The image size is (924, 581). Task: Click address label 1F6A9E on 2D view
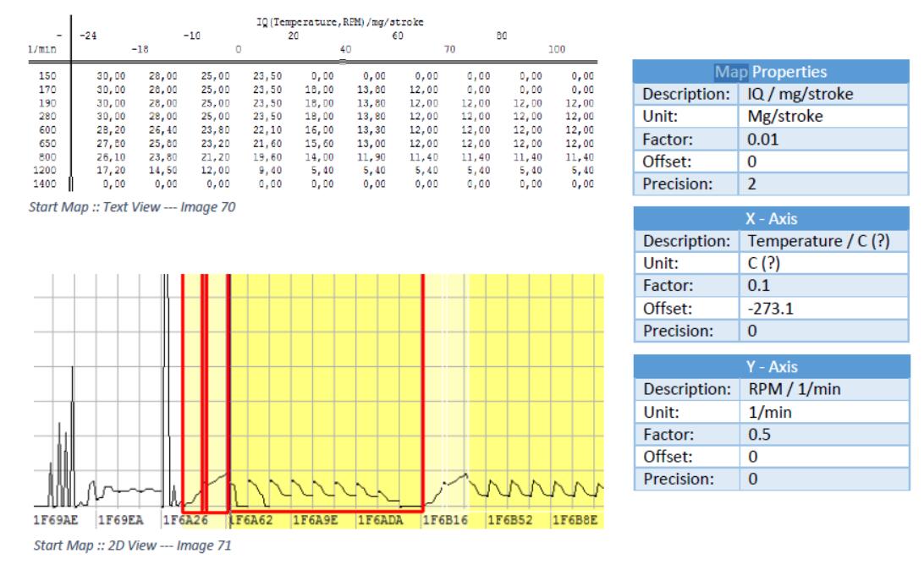[316, 520]
